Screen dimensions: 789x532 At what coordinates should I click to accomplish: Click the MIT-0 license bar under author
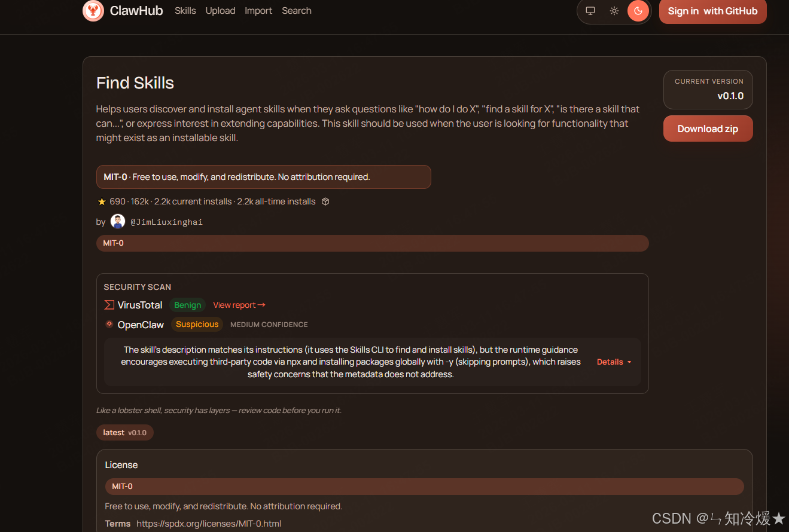[373, 243]
